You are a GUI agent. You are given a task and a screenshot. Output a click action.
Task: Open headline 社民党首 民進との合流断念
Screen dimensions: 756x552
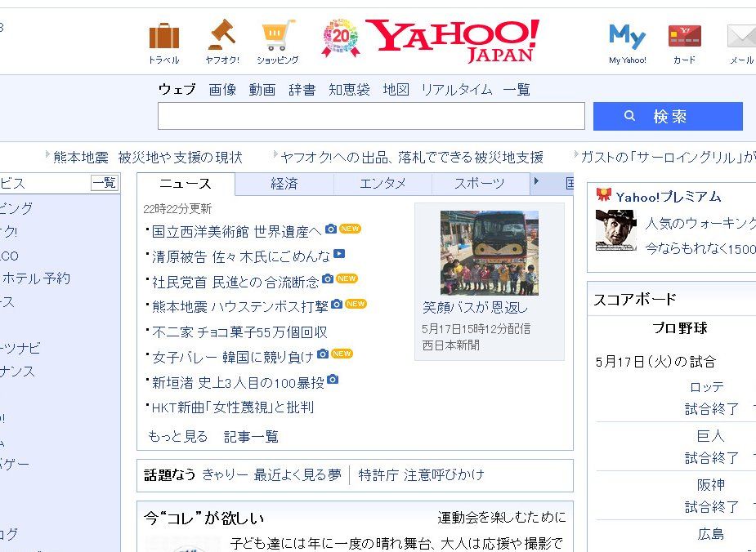pyautogui.click(x=235, y=282)
